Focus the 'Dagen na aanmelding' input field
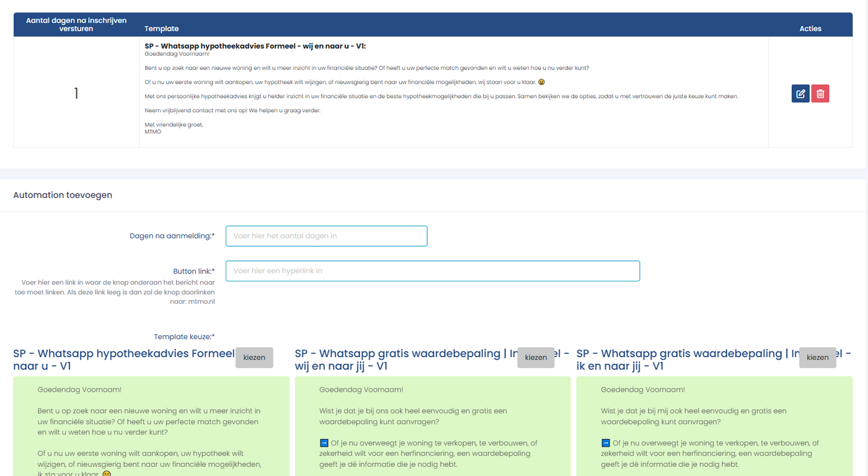The width and height of the screenshot is (868, 476). click(x=326, y=236)
